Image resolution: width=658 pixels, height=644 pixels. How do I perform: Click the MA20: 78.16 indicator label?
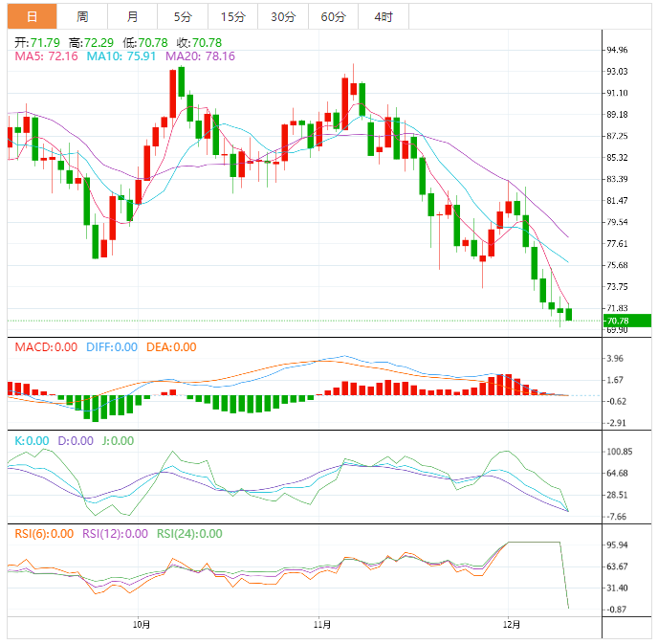pos(200,56)
